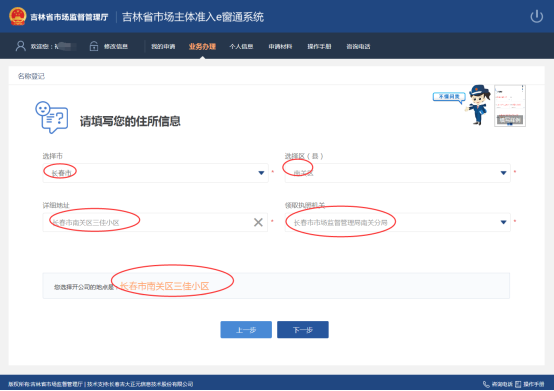Screen dimensions: 554x391
Task: Open the 我的申请 menu item
Action: point(163,46)
